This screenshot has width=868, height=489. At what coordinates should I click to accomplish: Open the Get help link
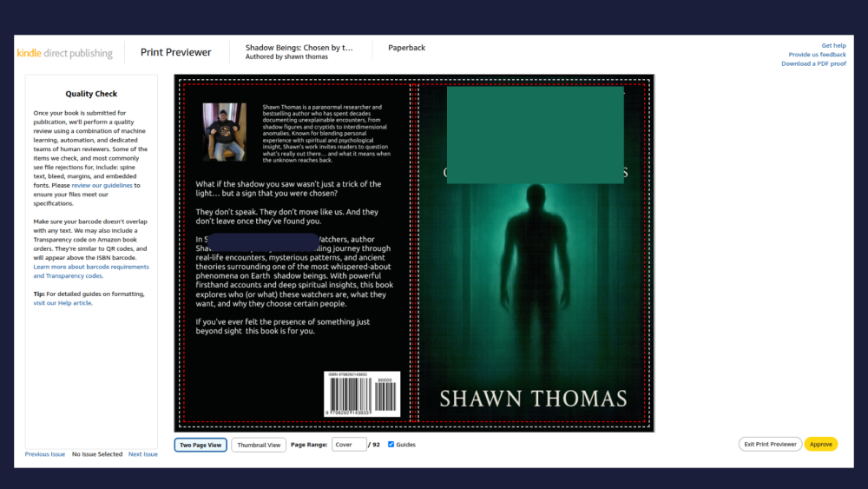pyautogui.click(x=833, y=45)
